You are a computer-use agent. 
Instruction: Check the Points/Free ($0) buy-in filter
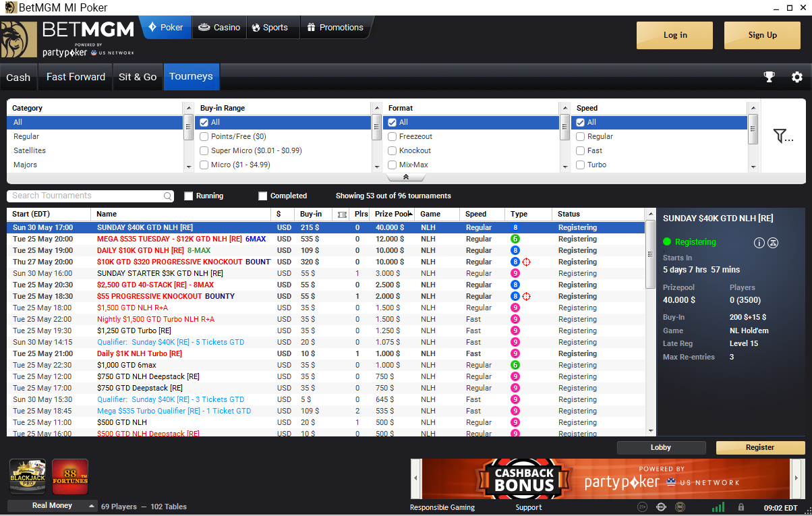[x=204, y=137]
